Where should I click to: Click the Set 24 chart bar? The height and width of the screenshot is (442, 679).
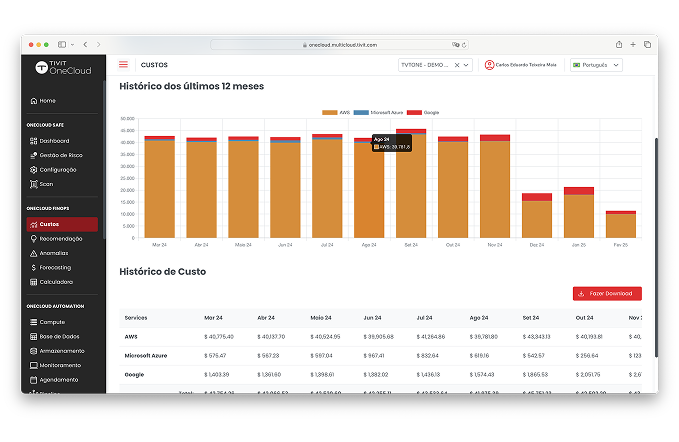[411, 185]
